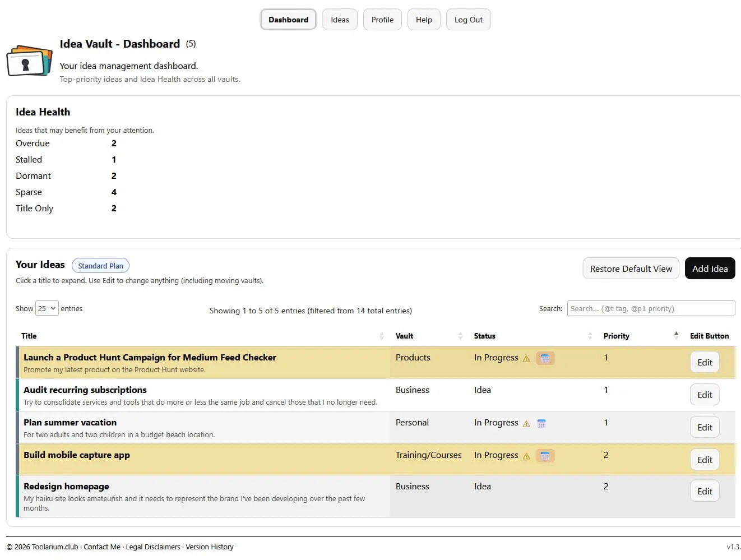Viewport: 741px width, 560px height.
Task: Open calendar icon in Plan summer vacation row
Action: tap(541, 423)
